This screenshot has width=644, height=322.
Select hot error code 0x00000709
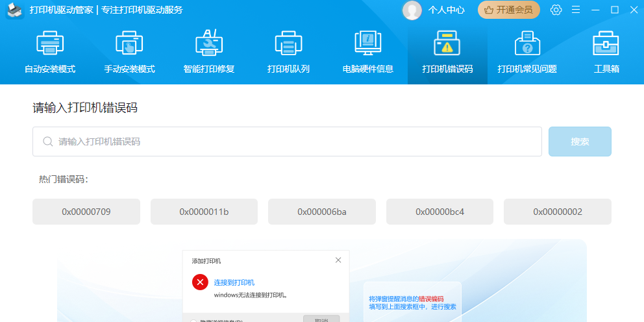[x=86, y=212]
